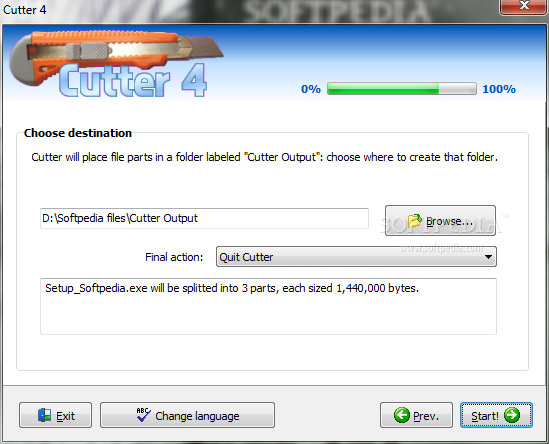The image size is (549, 444).
Task: Click the 100% progress label
Action: (x=499, y=89)
